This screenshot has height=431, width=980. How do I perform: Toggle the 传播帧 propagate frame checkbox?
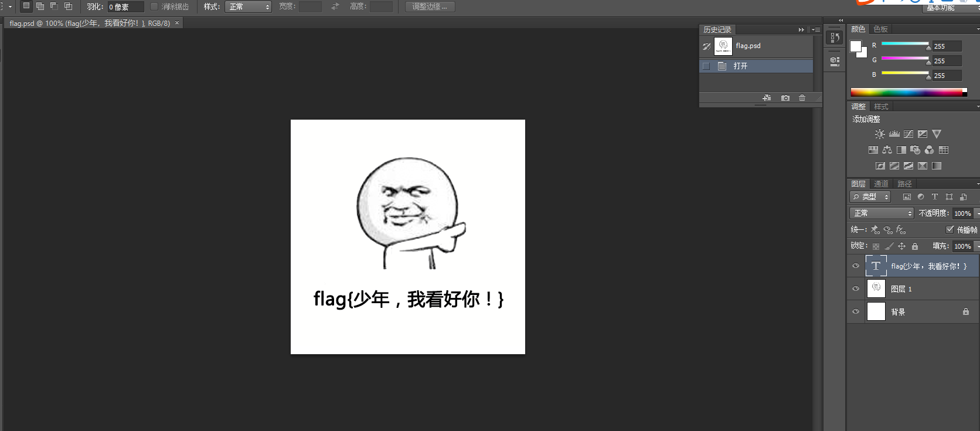point(950,230)
